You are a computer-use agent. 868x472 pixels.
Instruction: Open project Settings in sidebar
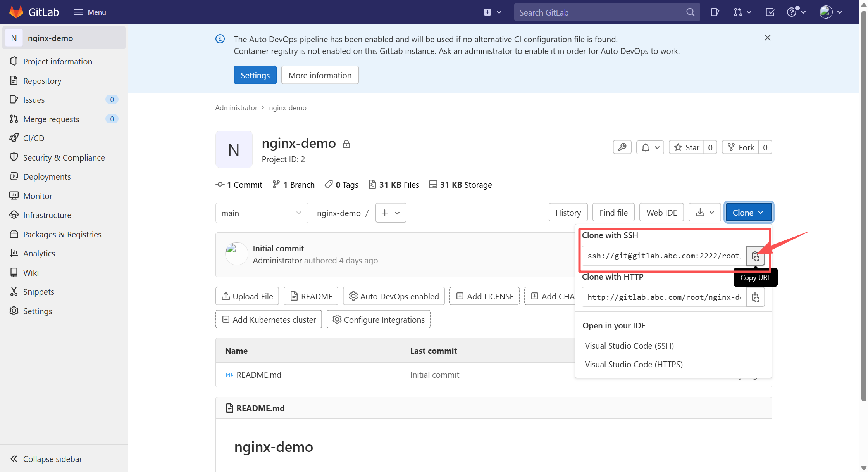point(38,311)
